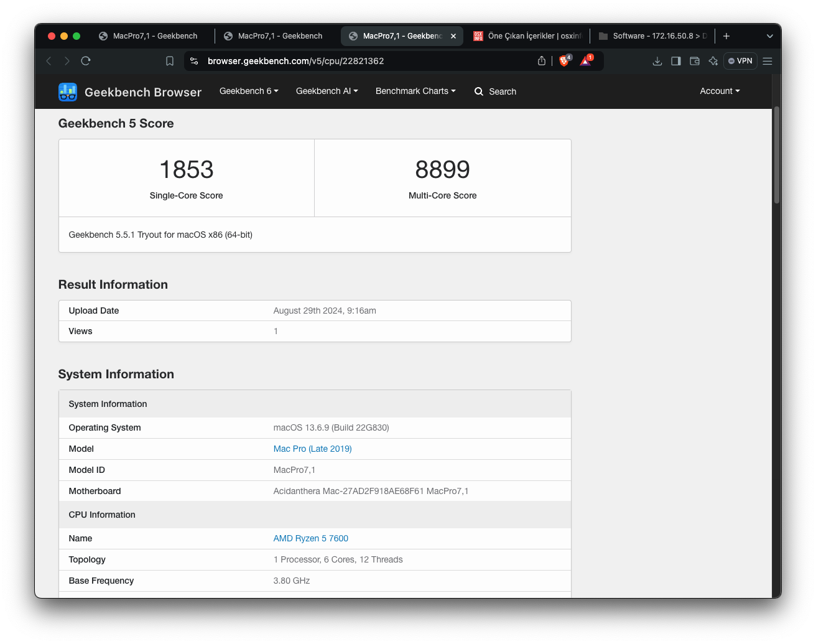Toggle the browser sidebar panel icon
816x644 pixels.
676,61
